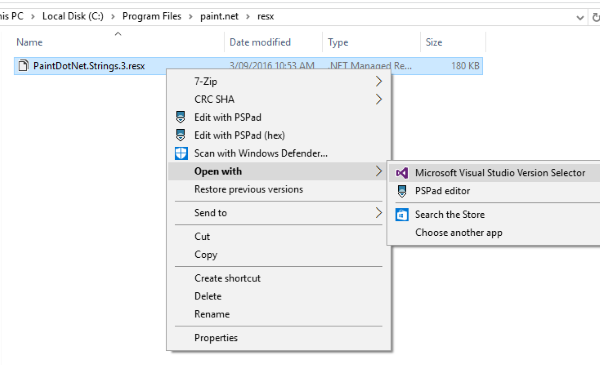Select Delete from the context menu

coord(279,296)
